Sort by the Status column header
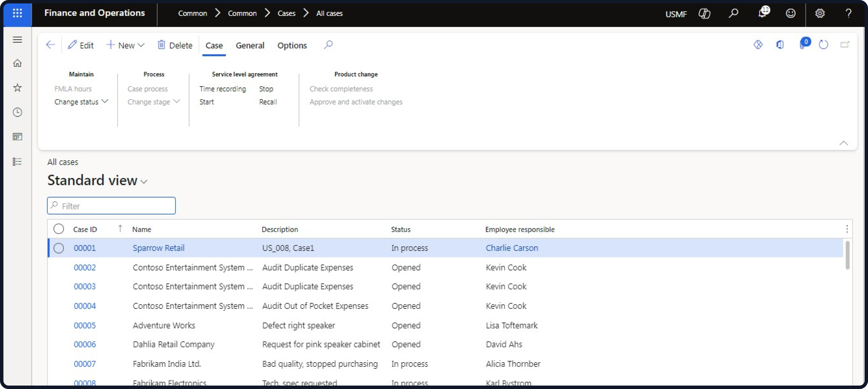The image size is (868, 389). tap(401, 229)
